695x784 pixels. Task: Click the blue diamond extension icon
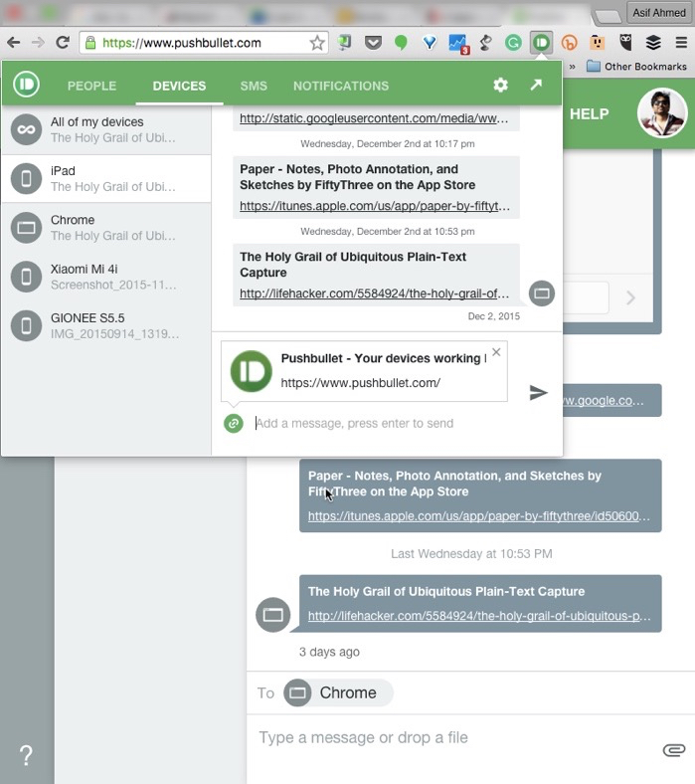[430, 43]
